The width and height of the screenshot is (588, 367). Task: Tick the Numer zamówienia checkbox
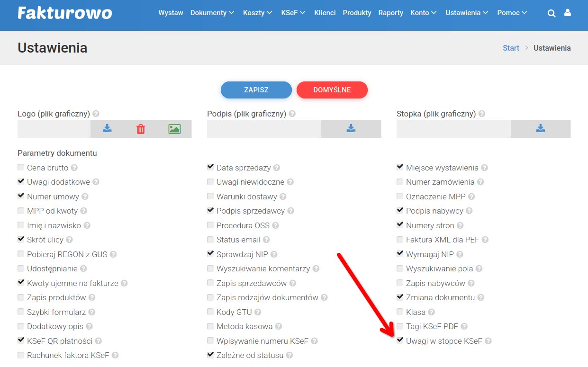click(x=400, y=181)
